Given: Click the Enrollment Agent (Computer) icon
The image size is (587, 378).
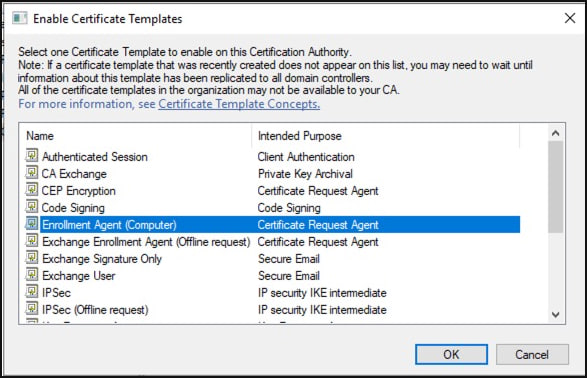Looking at the screenshot, I should [32, 223].
